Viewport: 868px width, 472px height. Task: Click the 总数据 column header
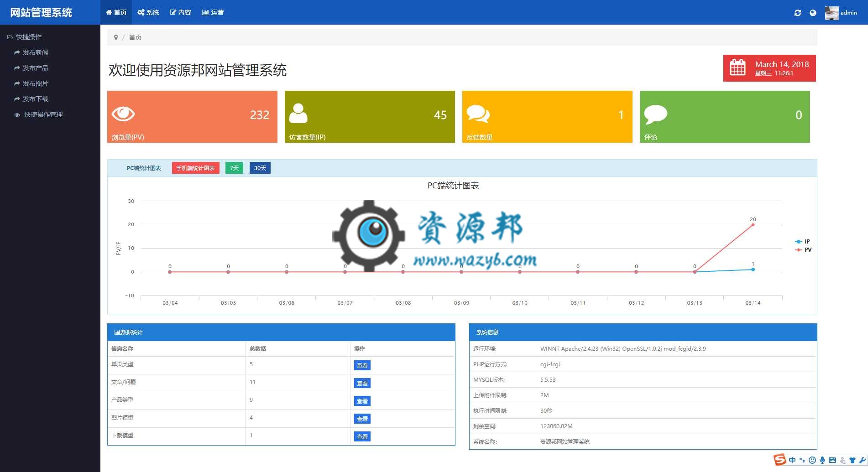click(258, 348)
